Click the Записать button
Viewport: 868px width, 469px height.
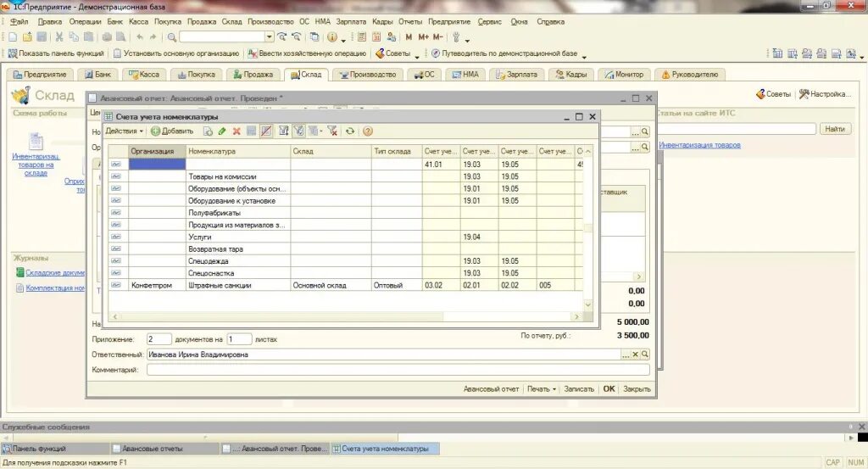click(578, 389)
